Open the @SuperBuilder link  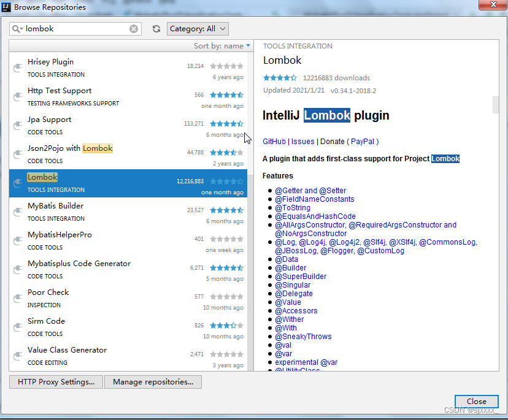click(301, 277)
